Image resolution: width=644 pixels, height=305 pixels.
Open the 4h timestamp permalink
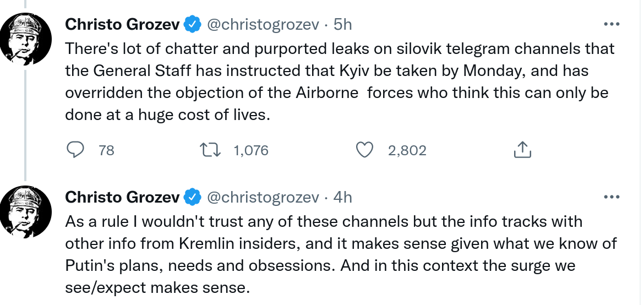(x=343, y=197)
